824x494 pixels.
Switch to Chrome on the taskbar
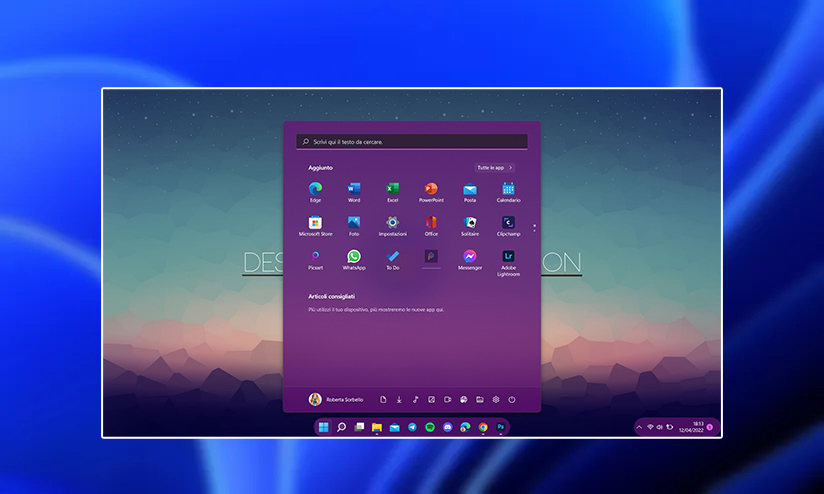click(483, 427)
